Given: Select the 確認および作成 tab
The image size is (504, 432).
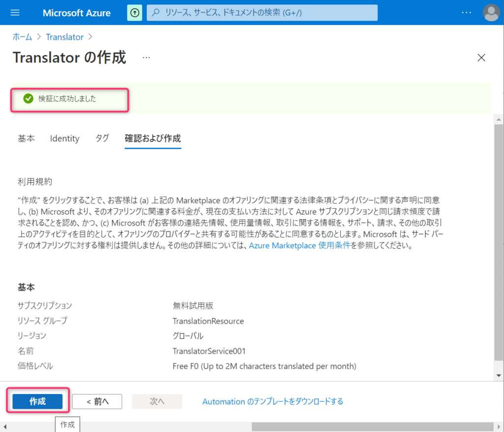Looking at the screenshot, I should click(153, 138).
